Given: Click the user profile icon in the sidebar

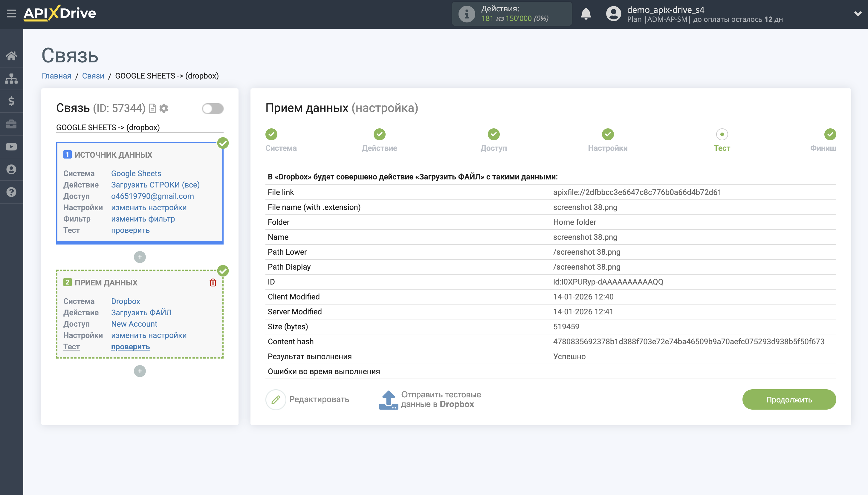Looking at the screenshot, I should (11, 169).
